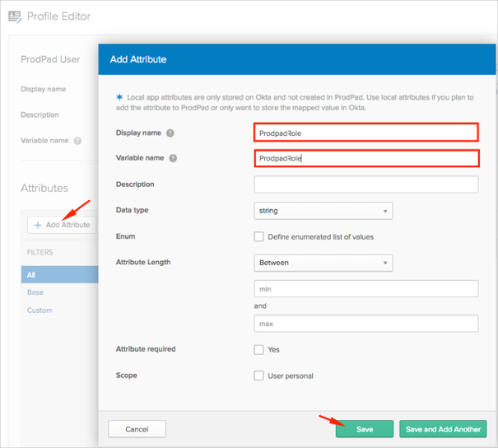Open the Data type string dropdown
Viewport: 498px width, 448px height.
point(323,211)
